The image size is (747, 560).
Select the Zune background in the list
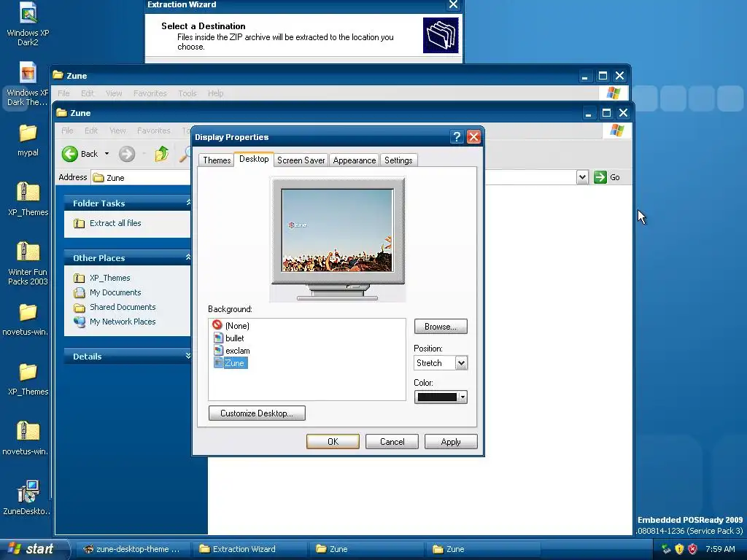(x=230, y=363)
